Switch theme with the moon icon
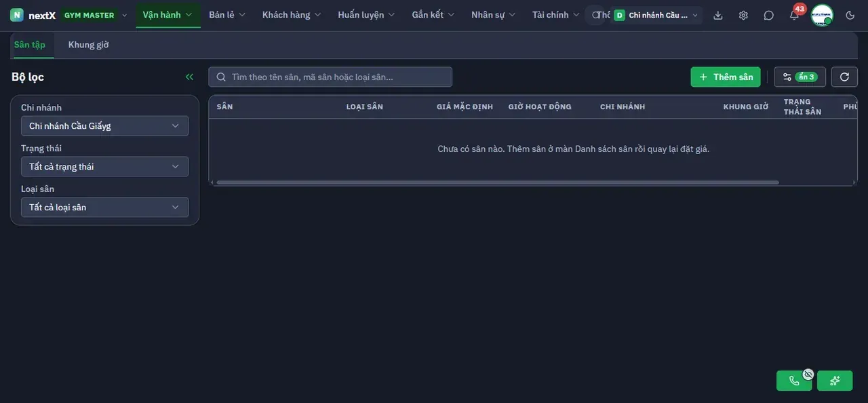This screenshot has width=868, height=403. point(850,15)
